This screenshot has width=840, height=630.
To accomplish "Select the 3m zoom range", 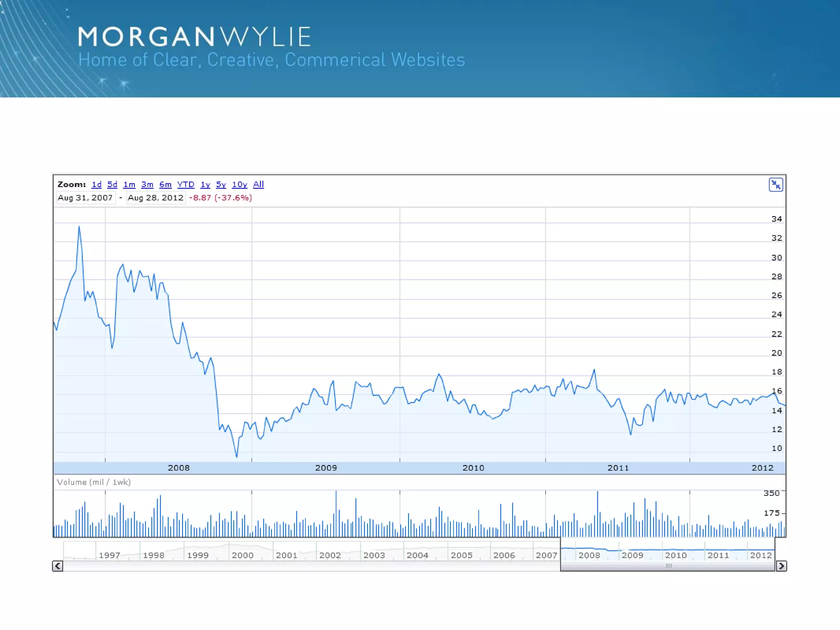I will 147,185.
